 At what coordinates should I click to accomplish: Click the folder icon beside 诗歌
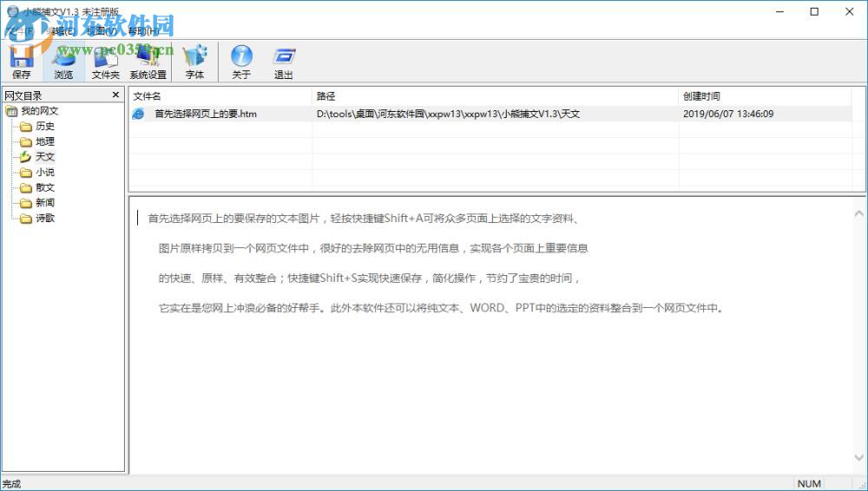(25, 218)
